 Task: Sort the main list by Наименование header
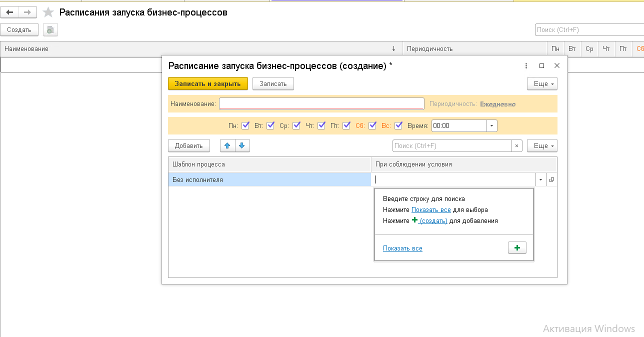pyautogui.click(x=201, y=49)
